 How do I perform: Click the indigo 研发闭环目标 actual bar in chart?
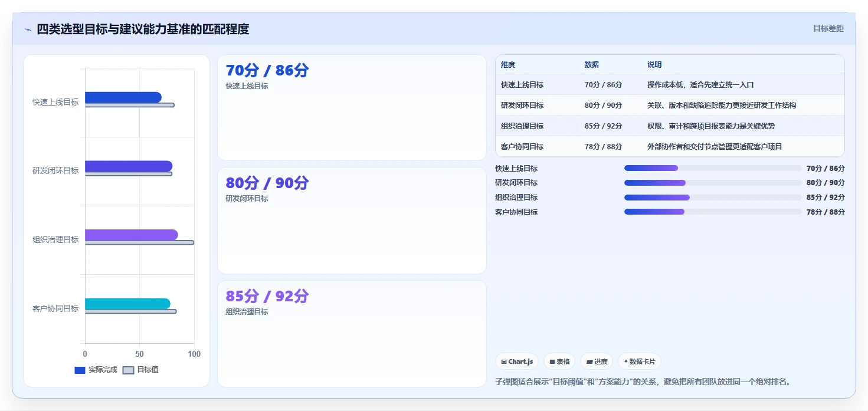pos(129,166)
